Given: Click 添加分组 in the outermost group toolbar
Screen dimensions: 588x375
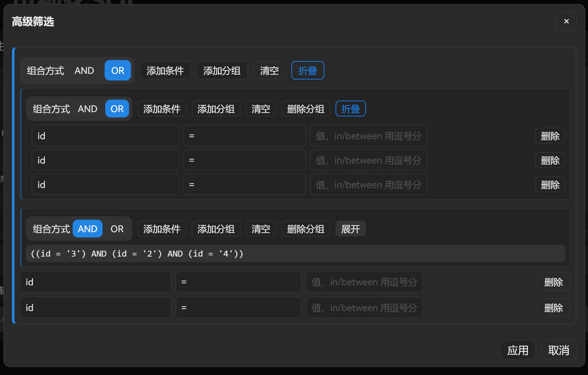Looking at the screenshot, I should tap(222, 71).
